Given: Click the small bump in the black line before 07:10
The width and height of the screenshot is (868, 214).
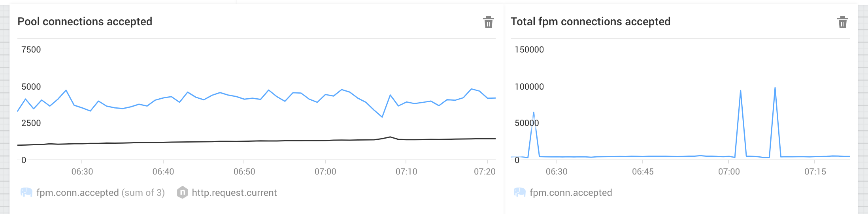Looking at the screenshot, I should (390, 137).
